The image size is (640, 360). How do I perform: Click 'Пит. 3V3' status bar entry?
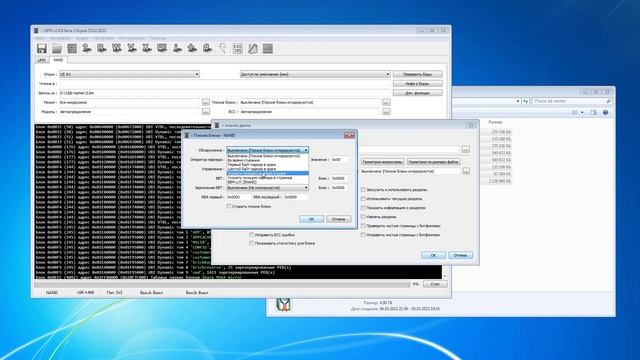(114, 293)
